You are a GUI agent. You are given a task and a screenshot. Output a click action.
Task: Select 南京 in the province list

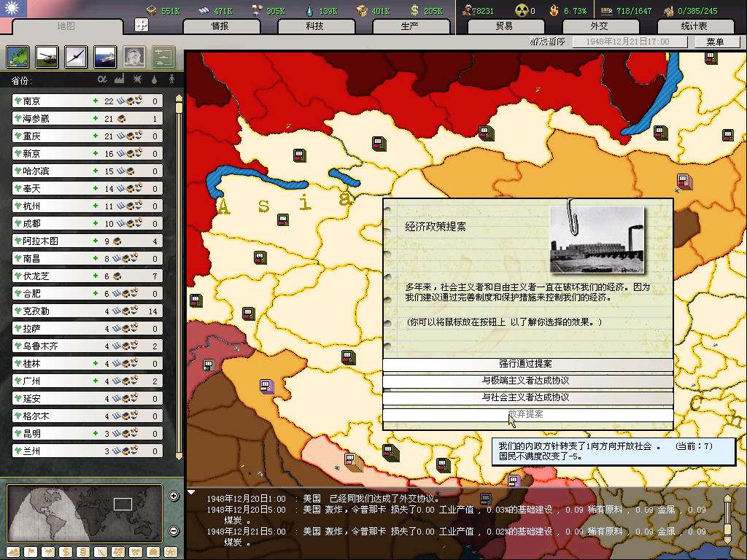click(x=88, y=101)
